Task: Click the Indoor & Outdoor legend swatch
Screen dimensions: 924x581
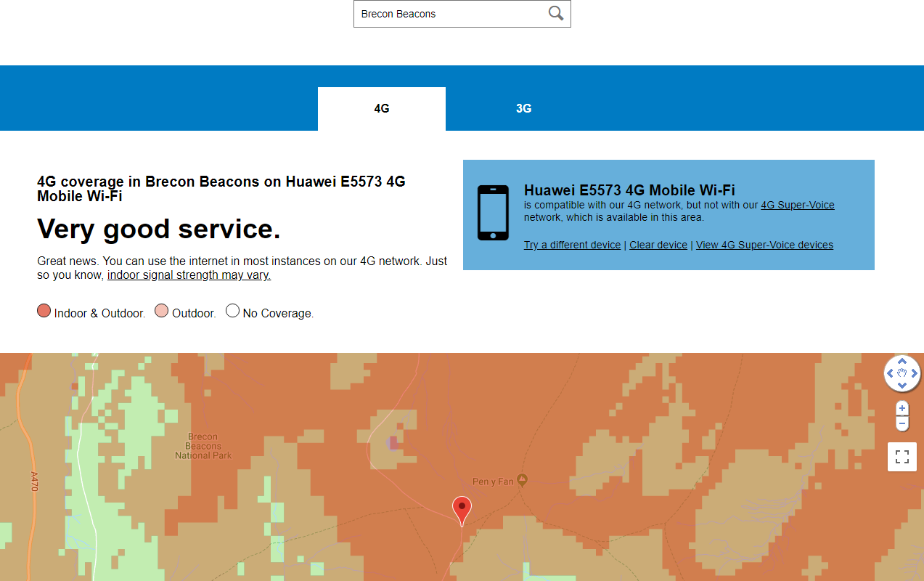Action: pos(44,311)
